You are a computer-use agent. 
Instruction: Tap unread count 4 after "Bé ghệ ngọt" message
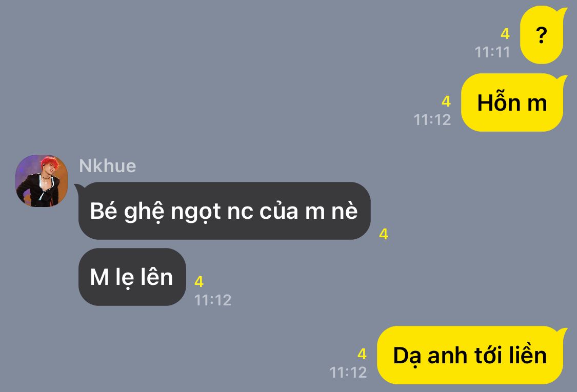[384, 234]
